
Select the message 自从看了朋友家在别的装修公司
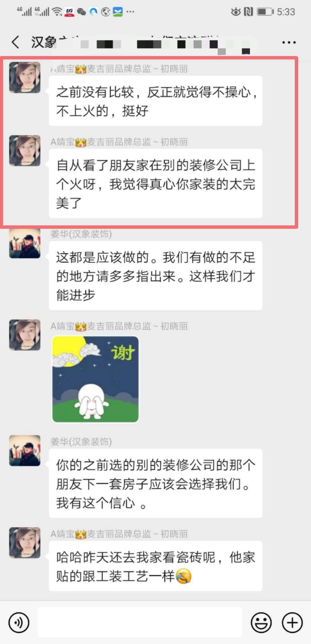click(155, 183)
